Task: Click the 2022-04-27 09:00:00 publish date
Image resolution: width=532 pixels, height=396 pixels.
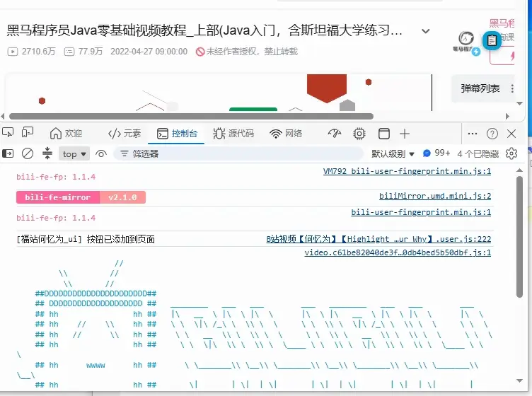Action: (149, 52)
